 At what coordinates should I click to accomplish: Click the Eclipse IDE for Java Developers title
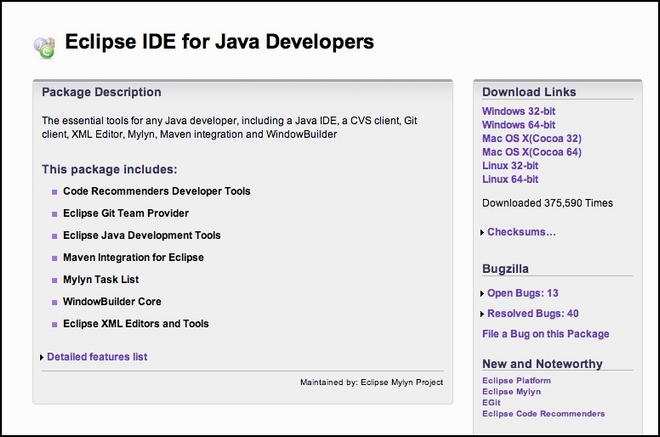(x=219, y=42)
